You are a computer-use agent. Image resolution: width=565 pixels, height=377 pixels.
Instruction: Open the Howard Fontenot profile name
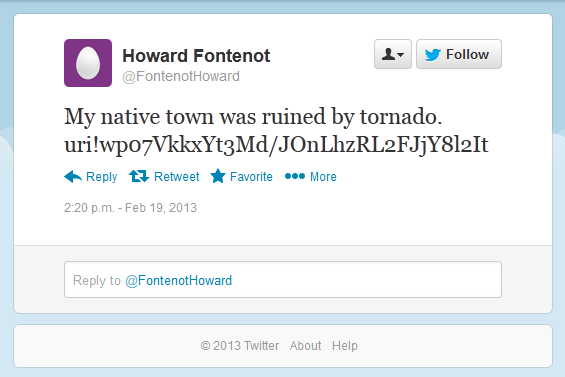click(196, 56)
